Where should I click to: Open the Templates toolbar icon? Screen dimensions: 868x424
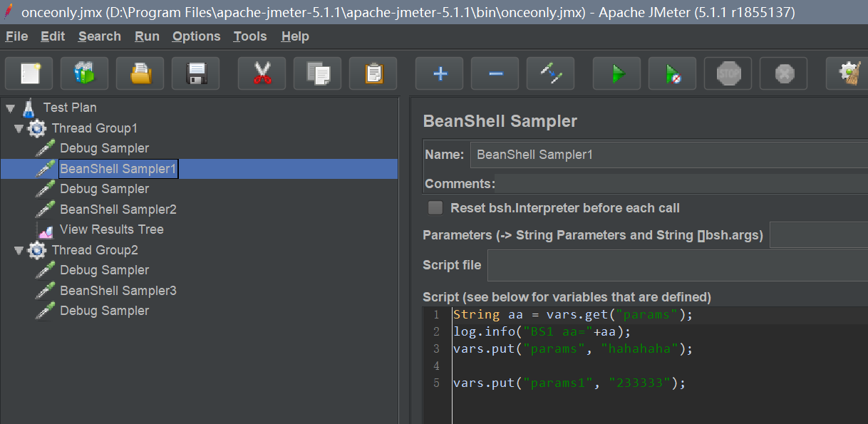85,73
